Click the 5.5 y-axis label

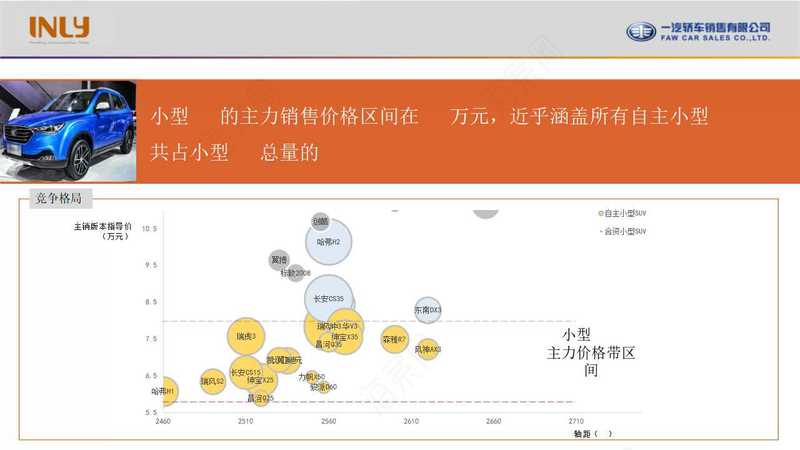click(151, 412)
